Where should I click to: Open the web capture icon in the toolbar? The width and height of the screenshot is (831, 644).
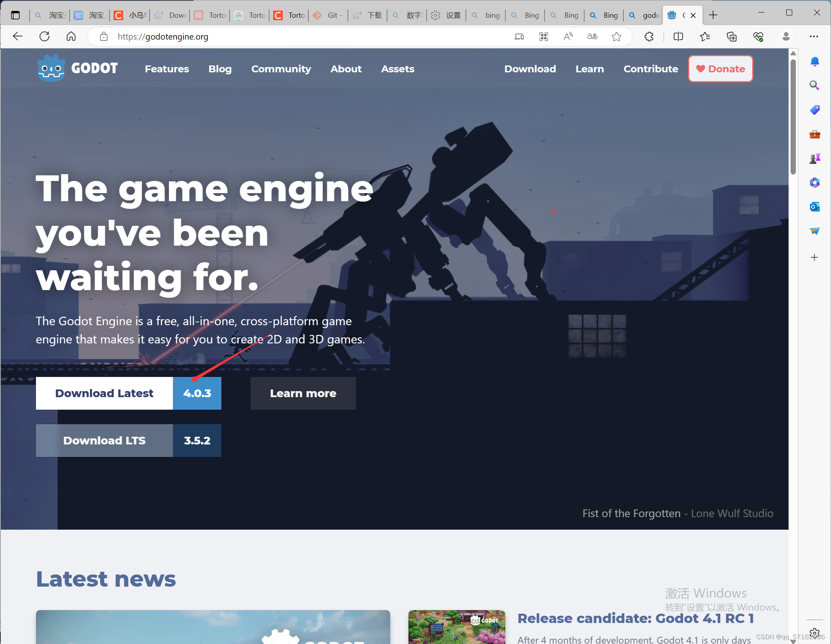coord(544,36)
